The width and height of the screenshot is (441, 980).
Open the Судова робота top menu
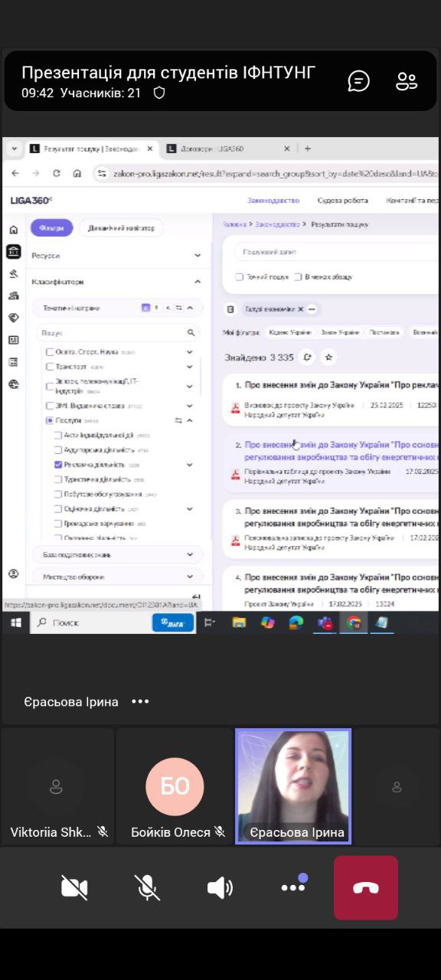pyautogui.click(x=343, y=201)
